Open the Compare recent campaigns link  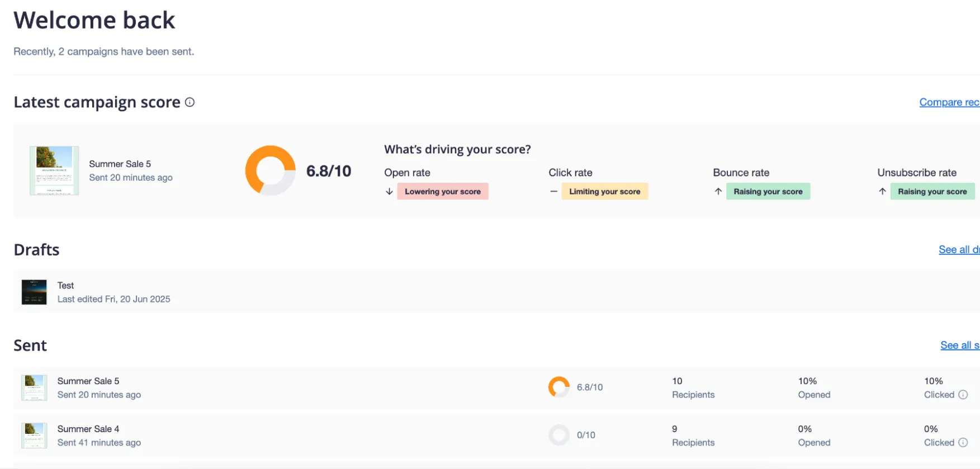tap(949, 102)
